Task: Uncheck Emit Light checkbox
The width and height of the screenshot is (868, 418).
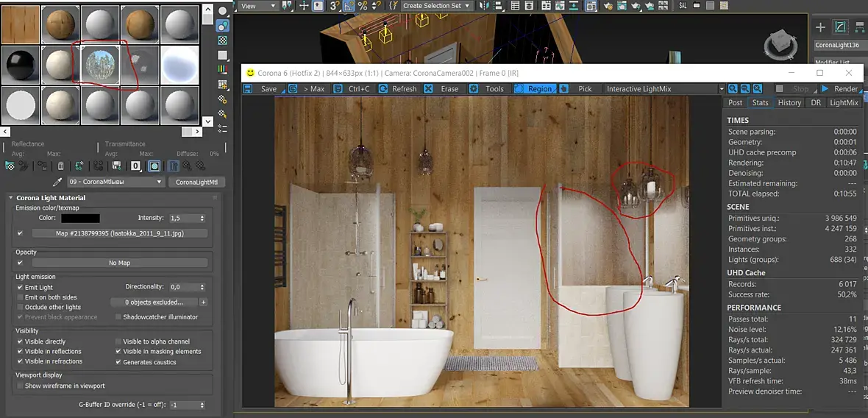Action: [21, 287]
